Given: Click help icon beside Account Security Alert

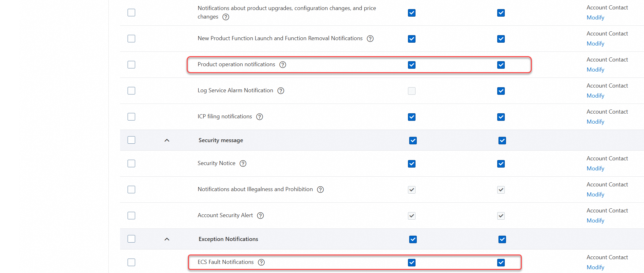Looking at the screenshot, I should (260, 216).
